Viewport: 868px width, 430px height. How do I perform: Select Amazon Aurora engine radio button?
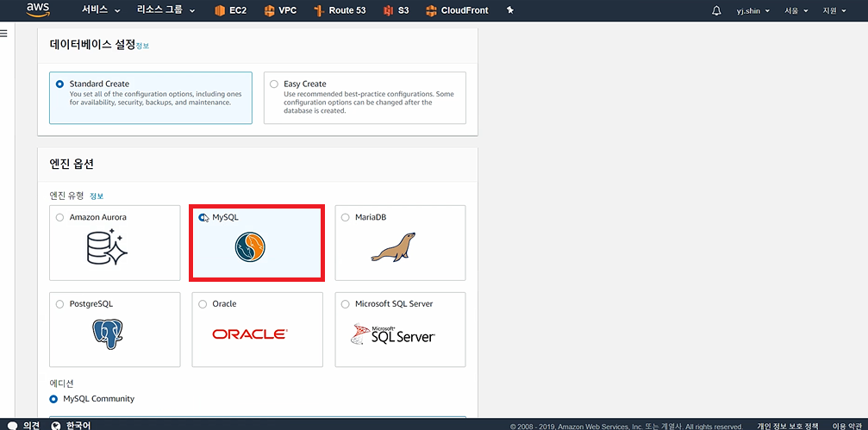pyautogui.click(x=59, y=217)
